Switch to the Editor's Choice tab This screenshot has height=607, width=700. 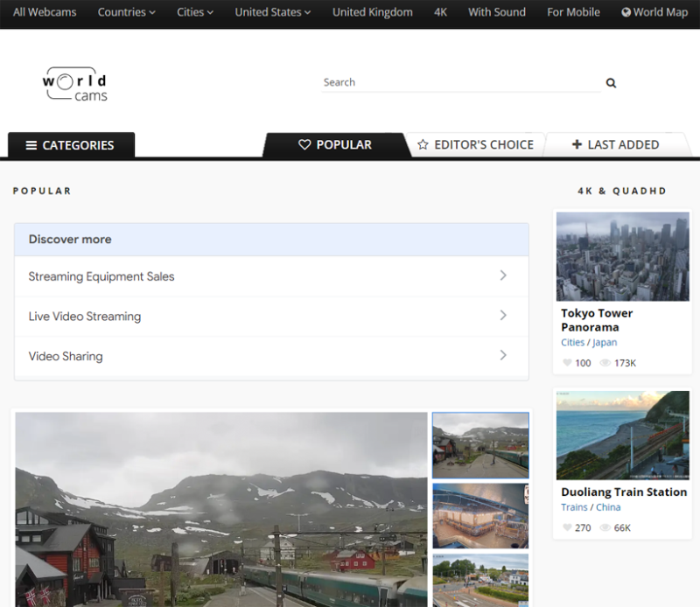475,144
